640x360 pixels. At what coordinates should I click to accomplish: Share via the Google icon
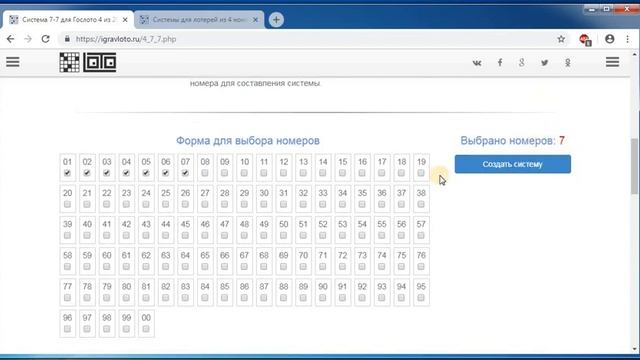tap(522, 63)
